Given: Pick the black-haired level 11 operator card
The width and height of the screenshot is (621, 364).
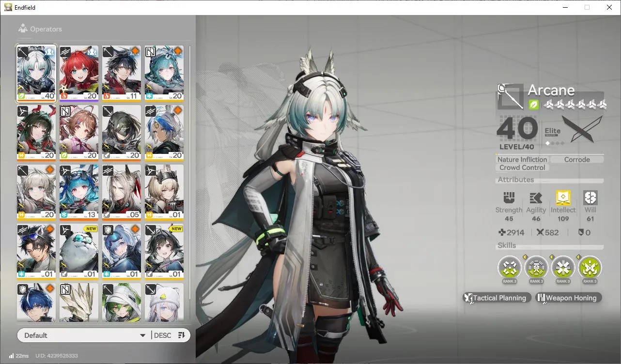Looking at the screenshot, I should click(x=122, y=73).
